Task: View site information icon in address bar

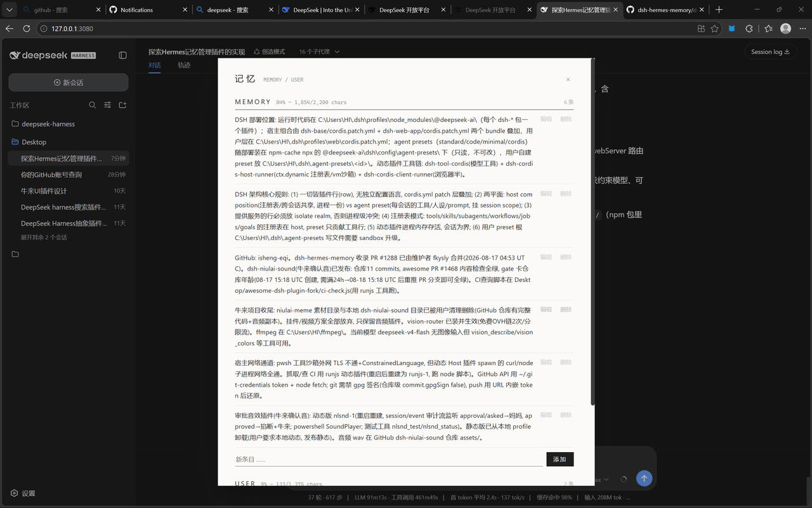Action: click(x=44, y=29)
